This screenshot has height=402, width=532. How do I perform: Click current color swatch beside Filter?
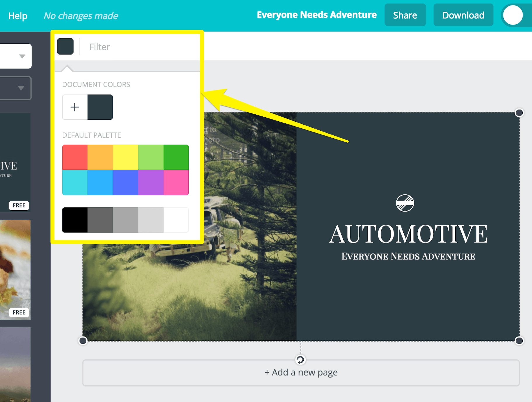pyautogui.click(x=65, y=46)
